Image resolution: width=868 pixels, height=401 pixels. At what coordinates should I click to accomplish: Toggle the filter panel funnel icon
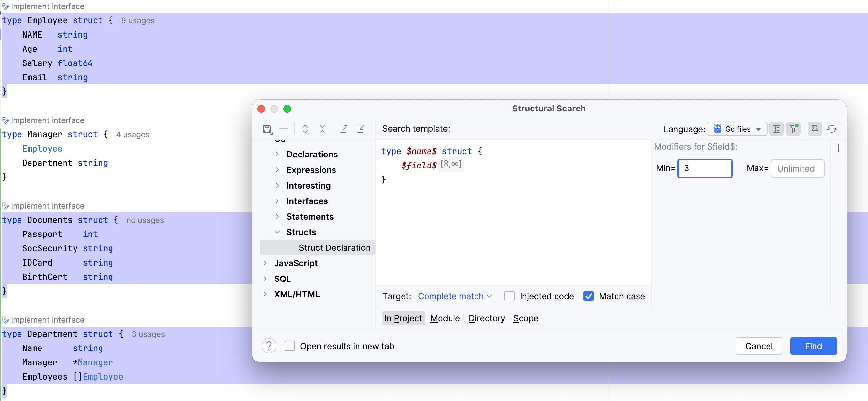click(x=793, y=129)
